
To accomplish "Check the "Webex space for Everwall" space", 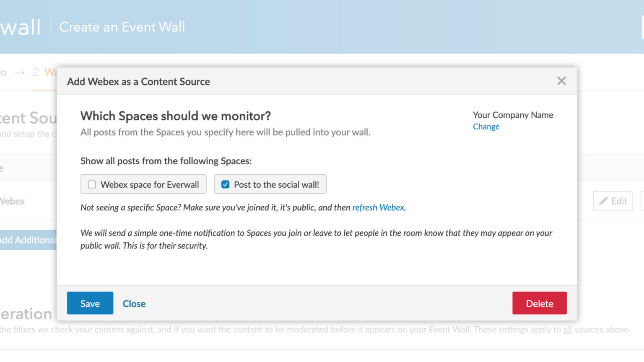I will (x=92, y=184).
